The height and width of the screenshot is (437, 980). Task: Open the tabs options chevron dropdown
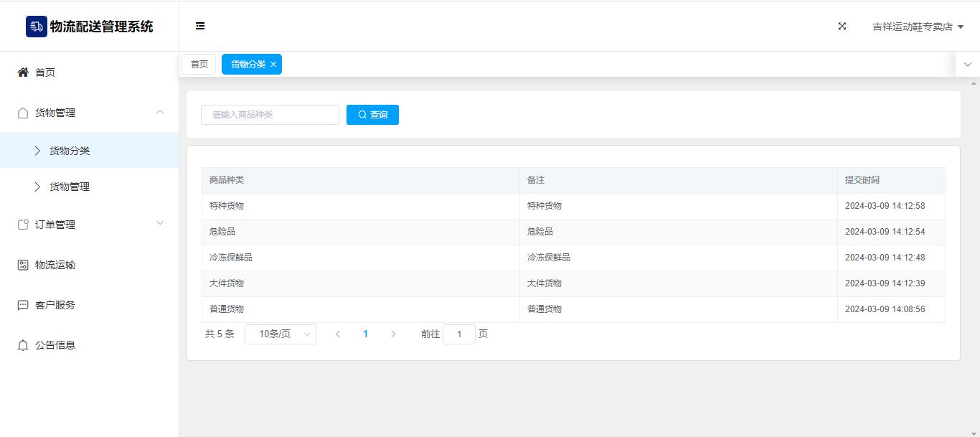point(967,65)
